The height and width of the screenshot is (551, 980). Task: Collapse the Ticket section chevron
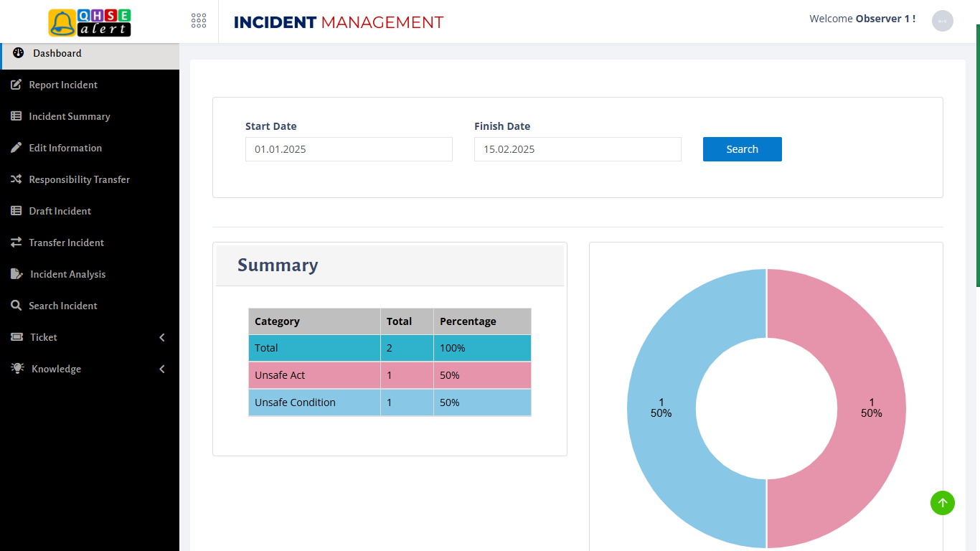tap(161, 337)
